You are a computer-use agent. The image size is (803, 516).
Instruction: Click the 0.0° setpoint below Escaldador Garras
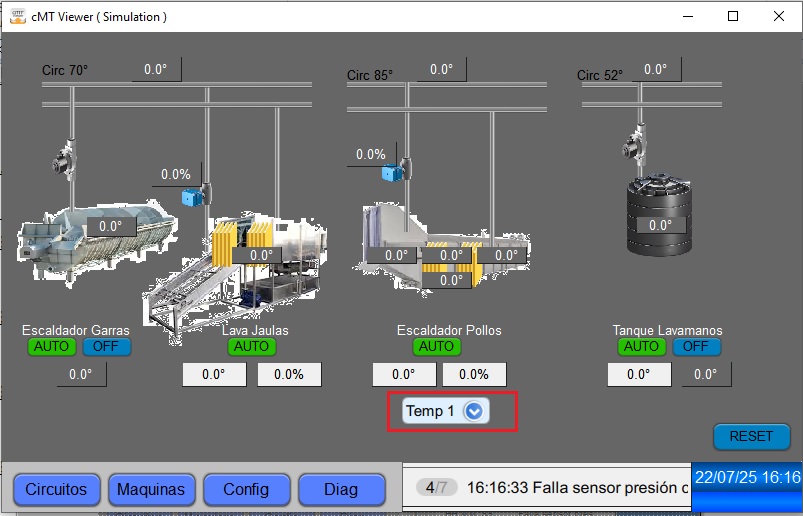pos(81,374)
